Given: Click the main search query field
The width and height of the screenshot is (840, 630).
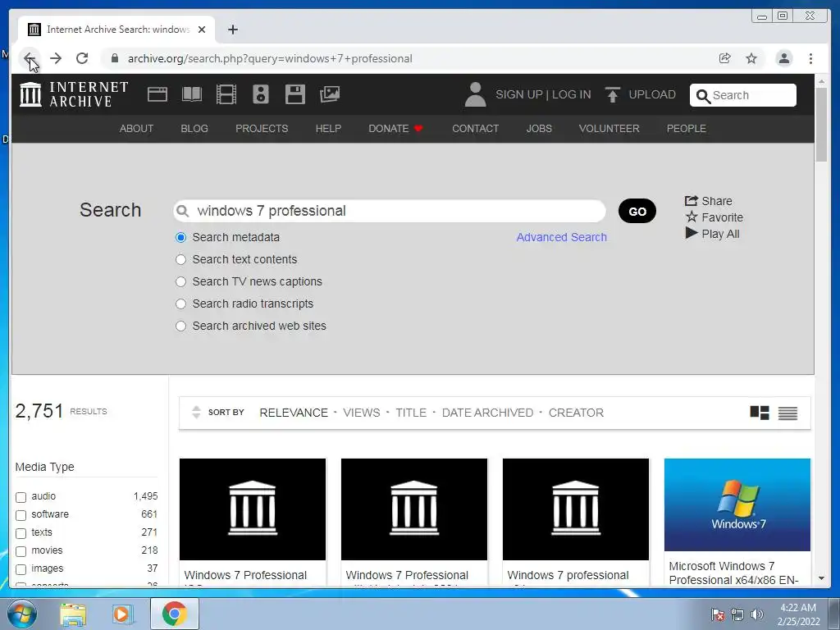Looking at the screenshot, I should (390, 211).
